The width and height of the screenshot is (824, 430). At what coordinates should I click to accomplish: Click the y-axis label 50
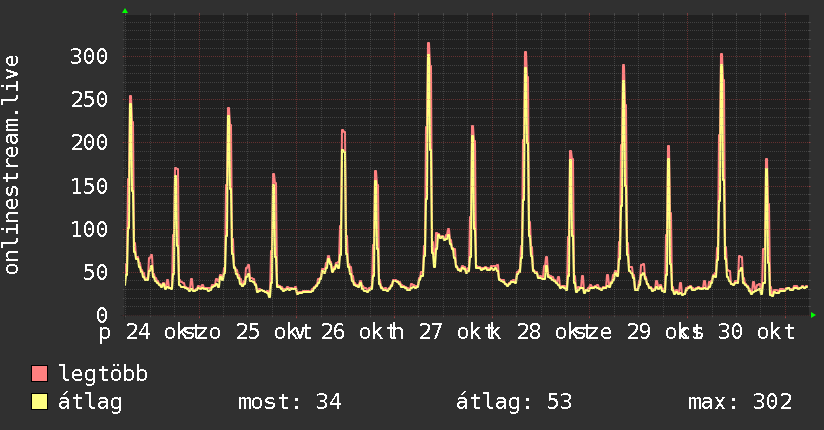click(95, 272)
